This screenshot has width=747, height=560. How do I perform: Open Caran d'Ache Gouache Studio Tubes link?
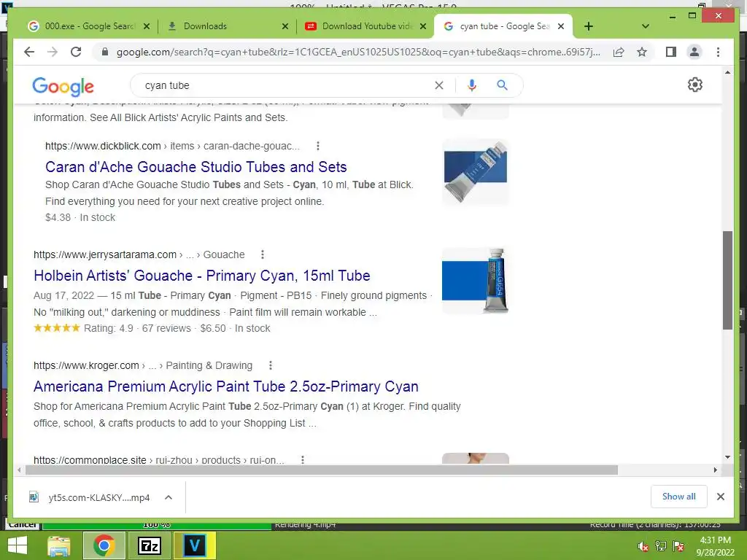196,167
